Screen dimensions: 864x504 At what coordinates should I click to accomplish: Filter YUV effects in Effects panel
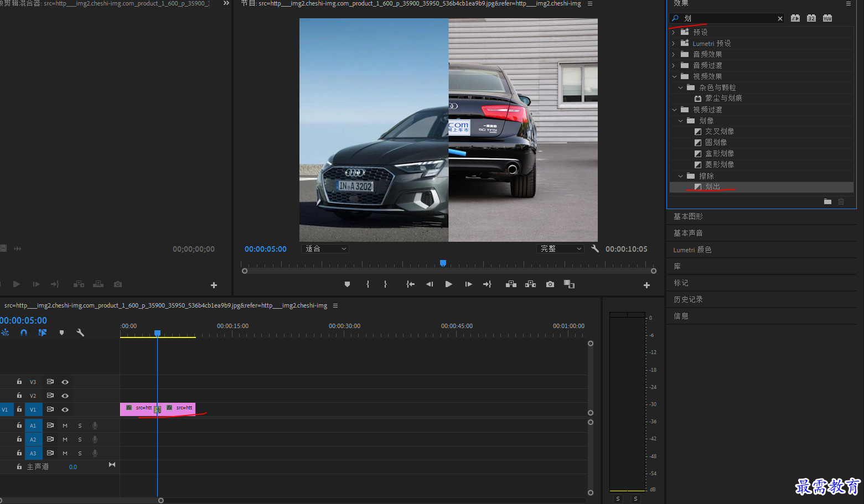point(827,18)
